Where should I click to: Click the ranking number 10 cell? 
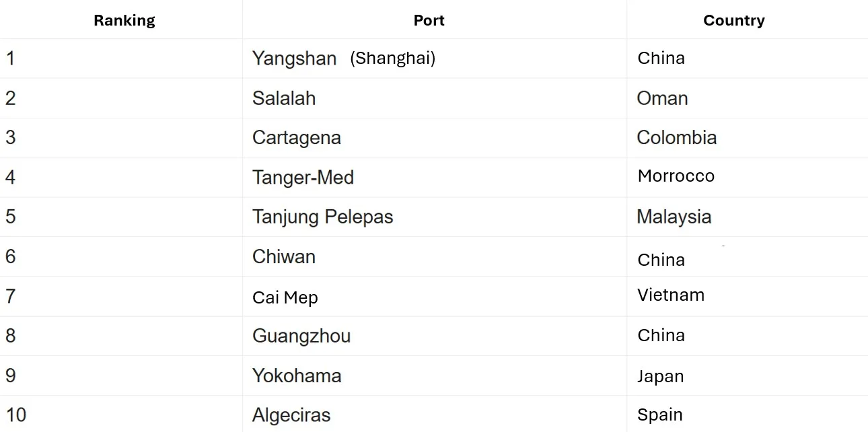(16, 415)
